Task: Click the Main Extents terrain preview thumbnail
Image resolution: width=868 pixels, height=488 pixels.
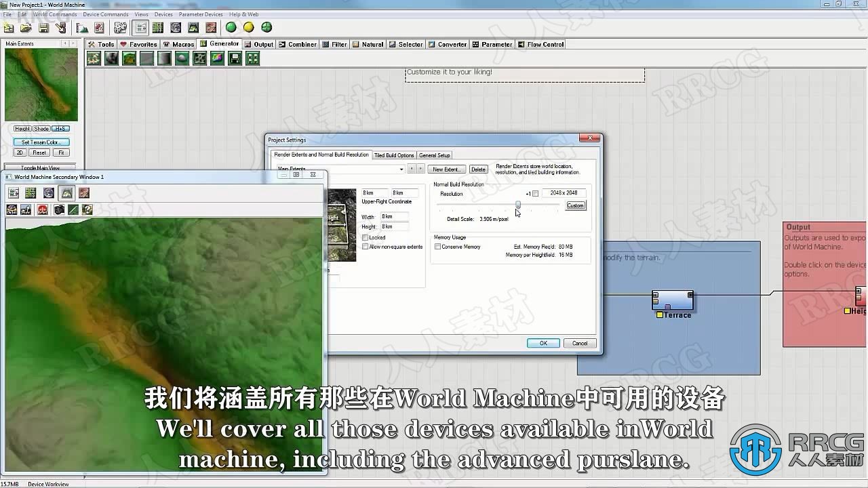Action: coord(41,85)
